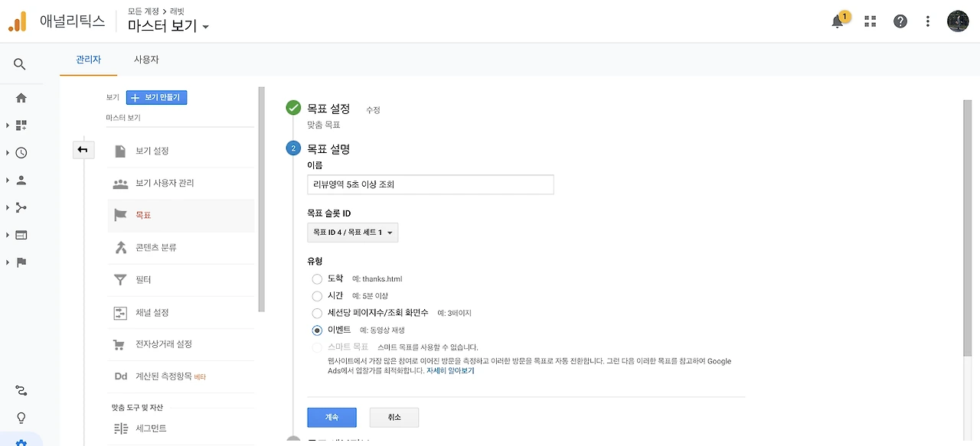980x446 pixels.
Task: Open 세그먼트 segments item
Action: [x=181, y=428]
